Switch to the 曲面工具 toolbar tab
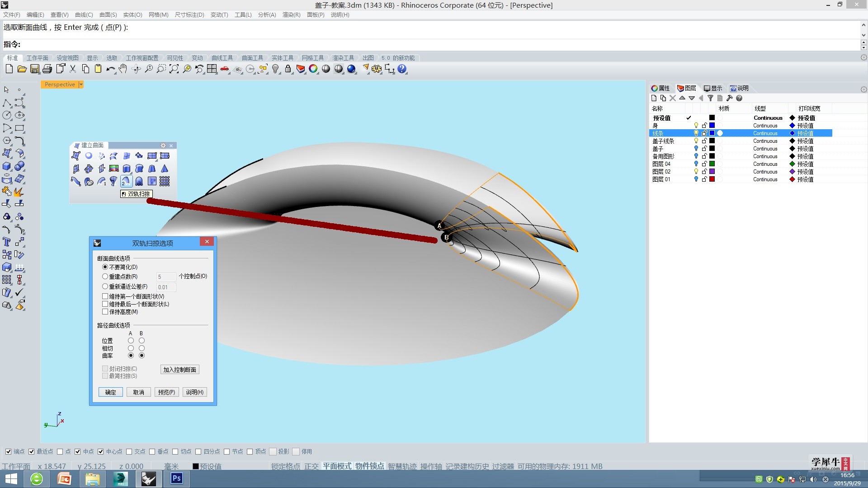The width and height of the screenshot is (868, 488). coord(252,58)
